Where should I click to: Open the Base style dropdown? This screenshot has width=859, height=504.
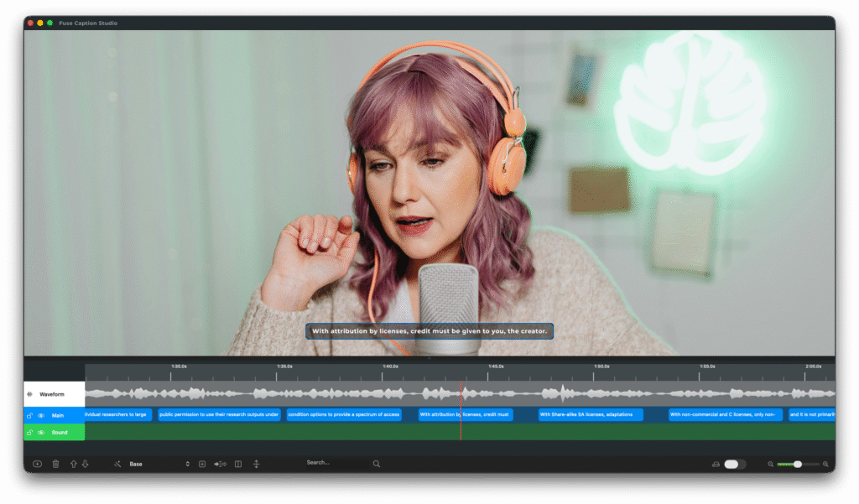point(155,464)
